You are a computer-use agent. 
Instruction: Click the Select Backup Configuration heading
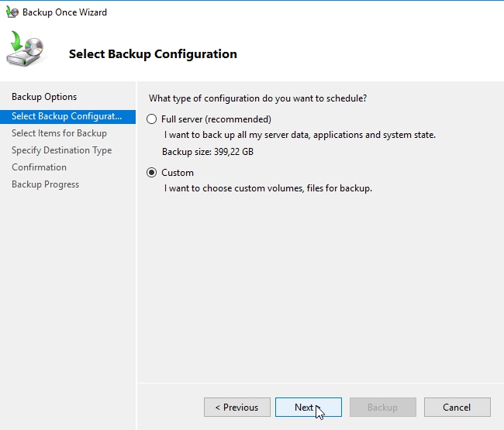point(153,54)
